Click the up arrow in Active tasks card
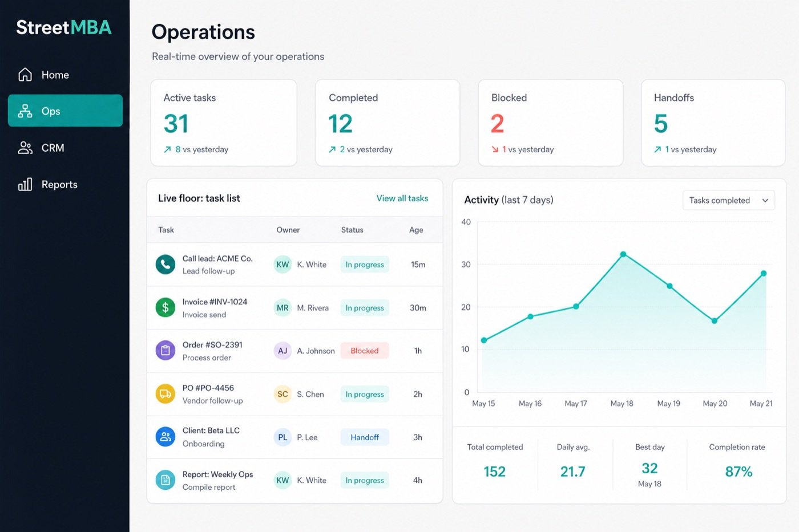Viewport: 799px width, 532px height. tap(167, 149)
